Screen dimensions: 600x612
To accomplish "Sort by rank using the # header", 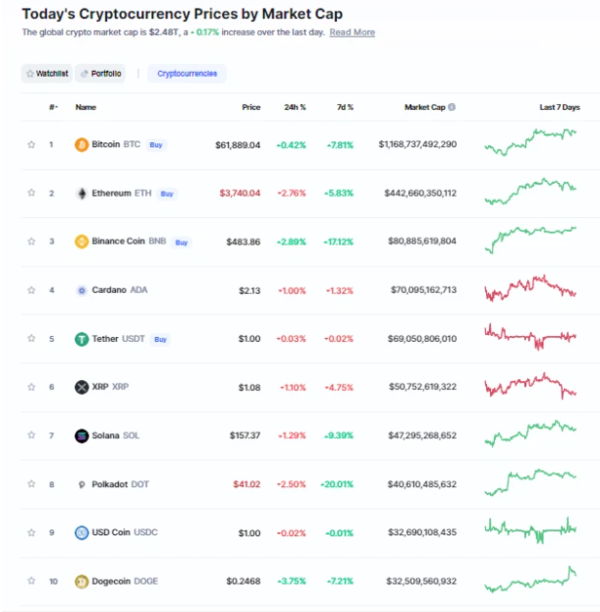I will (53, 107).
